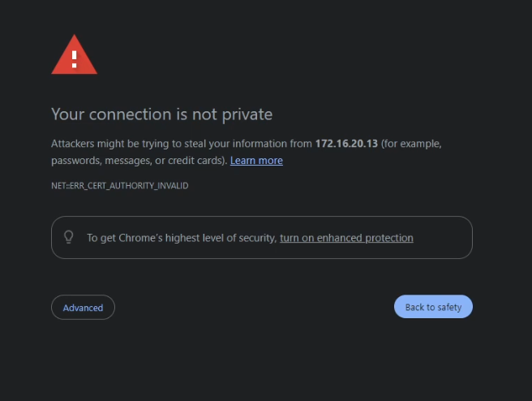The width and height of the screenshot is (532, 401).
Task: Click the "(for example," text after the IP
Action: (411, 144)
